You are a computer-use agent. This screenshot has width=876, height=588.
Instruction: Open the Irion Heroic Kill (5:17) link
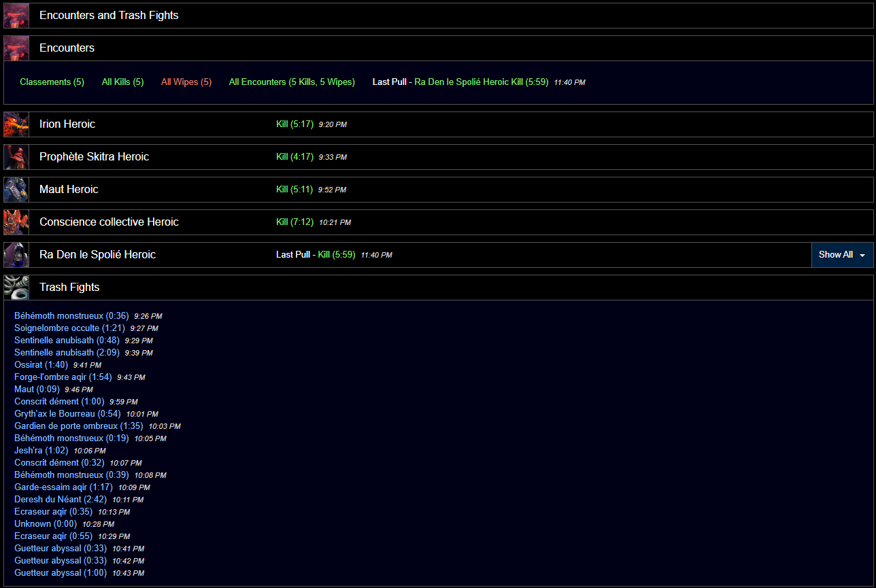294,124
